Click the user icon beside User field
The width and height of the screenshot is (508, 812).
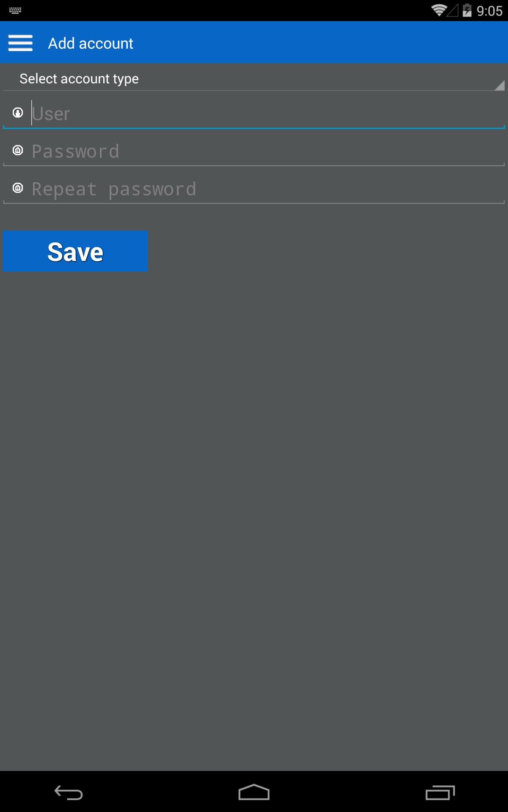(x=18, y=112)
